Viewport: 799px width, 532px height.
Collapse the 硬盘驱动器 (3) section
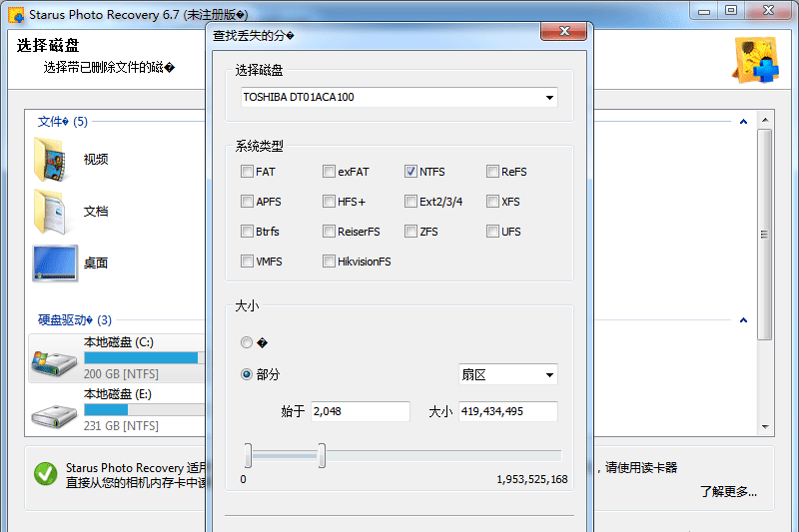pyautogui.click(x=743, y=320)
